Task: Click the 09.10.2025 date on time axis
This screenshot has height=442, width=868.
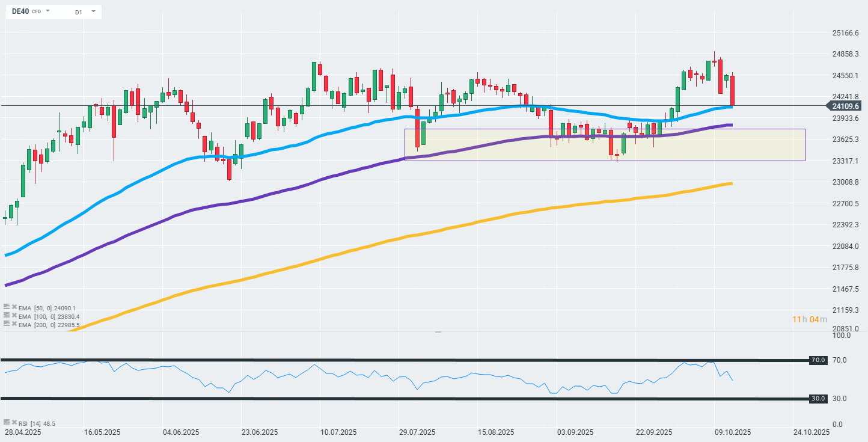Action: point(733,432)
